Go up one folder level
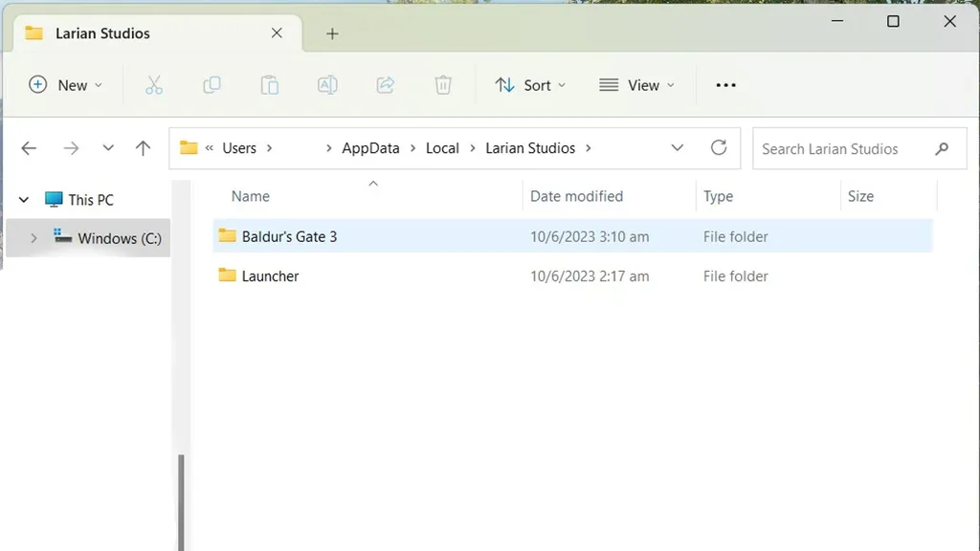 [x=144, y=148]
